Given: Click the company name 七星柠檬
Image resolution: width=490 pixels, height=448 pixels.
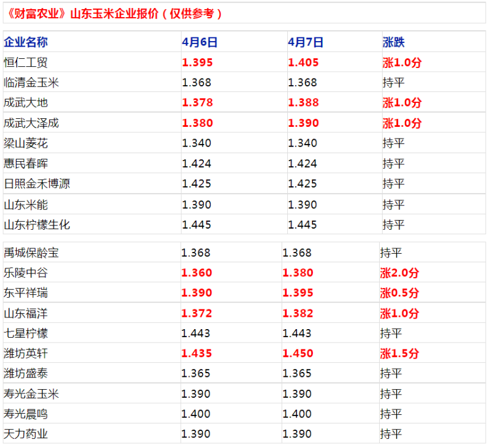Looking at the screenshot, I should click(26, 333).
